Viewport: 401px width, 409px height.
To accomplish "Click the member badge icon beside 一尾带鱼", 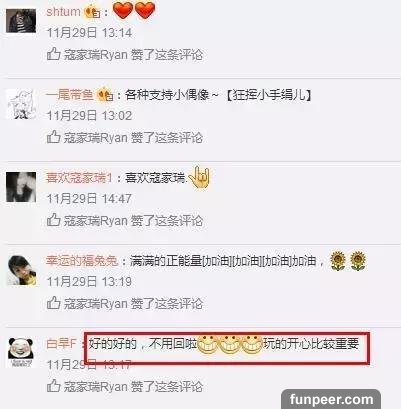I will [x=105, y=95].
